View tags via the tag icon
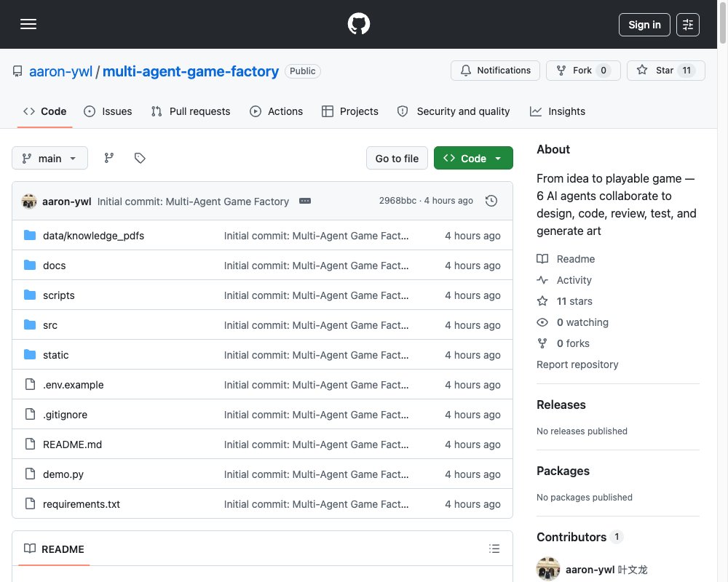The height and width of the screenshot is (582, 728). click(140, 159)
